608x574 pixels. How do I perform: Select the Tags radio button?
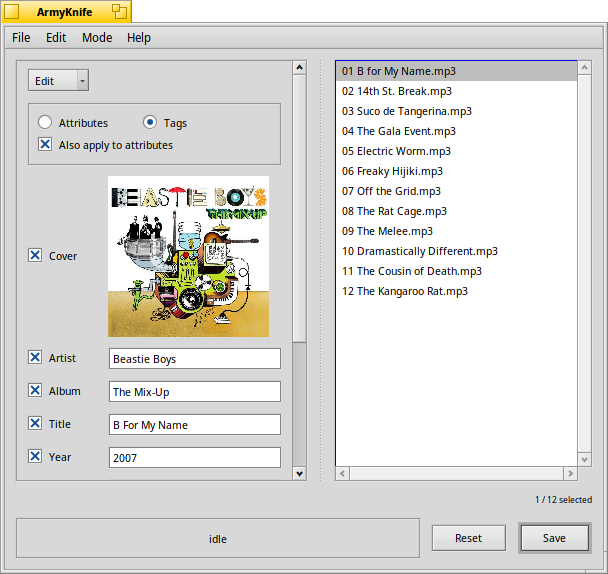click(x=150, y=123)
